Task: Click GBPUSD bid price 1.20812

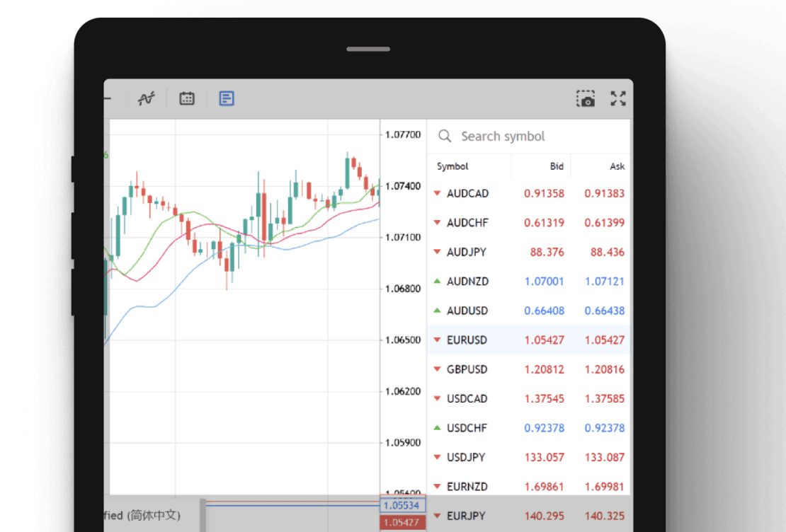Action: [x=544, y=369]
